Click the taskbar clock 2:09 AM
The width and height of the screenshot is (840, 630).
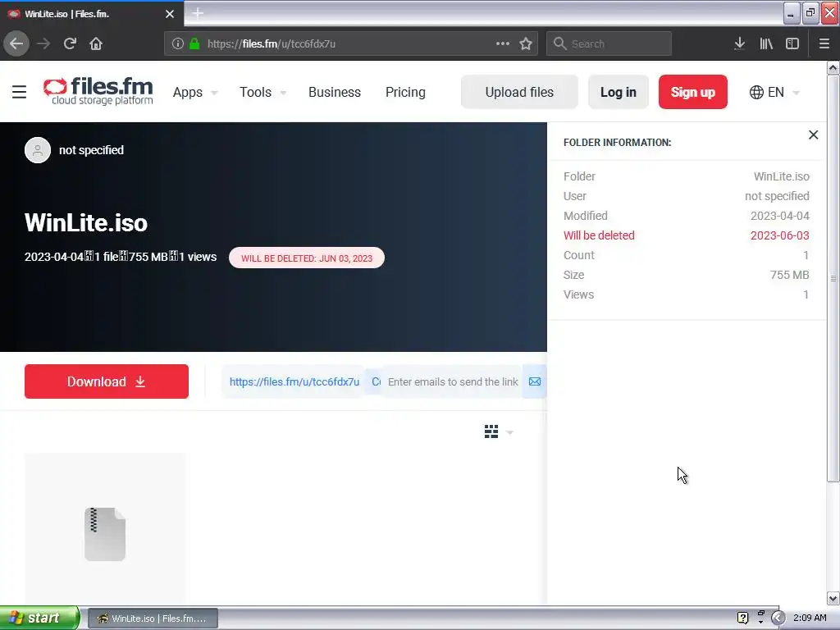[x=810, y=618]
